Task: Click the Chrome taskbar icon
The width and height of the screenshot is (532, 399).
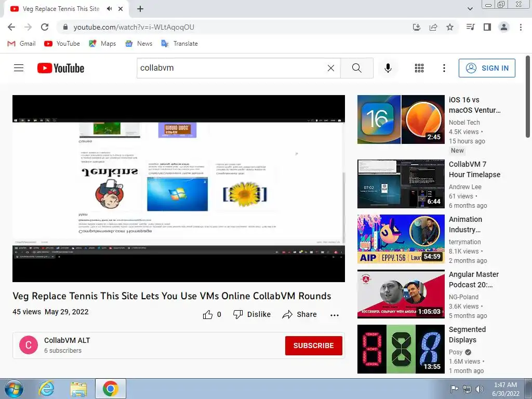Action: pos(110,389)
